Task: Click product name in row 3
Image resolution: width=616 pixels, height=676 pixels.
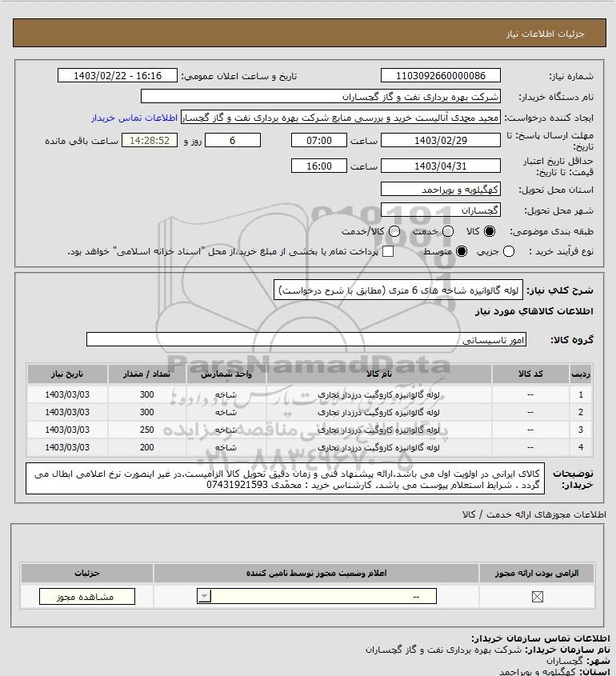Action: tap(378, 430)
